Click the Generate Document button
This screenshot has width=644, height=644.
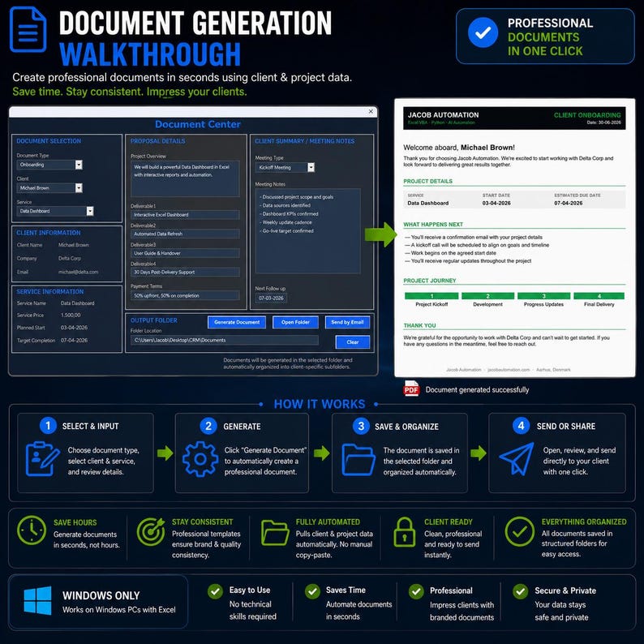(237, 322)
